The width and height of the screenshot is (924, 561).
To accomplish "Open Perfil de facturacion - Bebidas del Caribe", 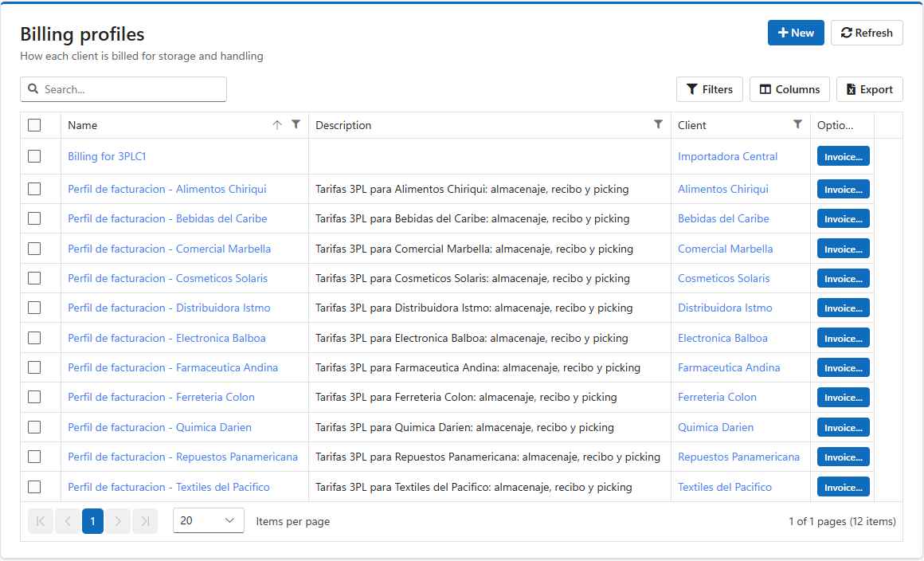I will [x=167, y=218].
